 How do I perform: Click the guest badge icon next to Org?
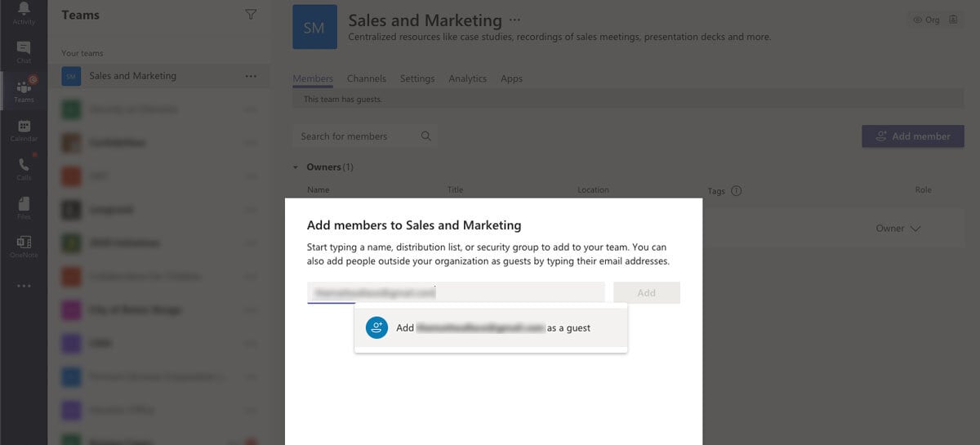(953, 20)
